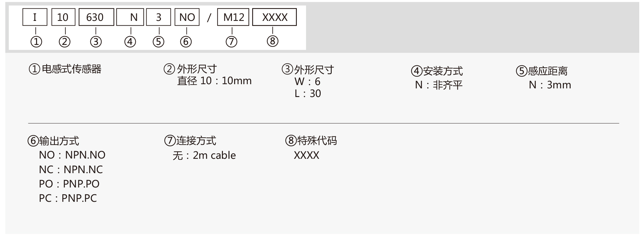
Task: Select the N：非齐平 mounting option
Action: coord(439,85)
